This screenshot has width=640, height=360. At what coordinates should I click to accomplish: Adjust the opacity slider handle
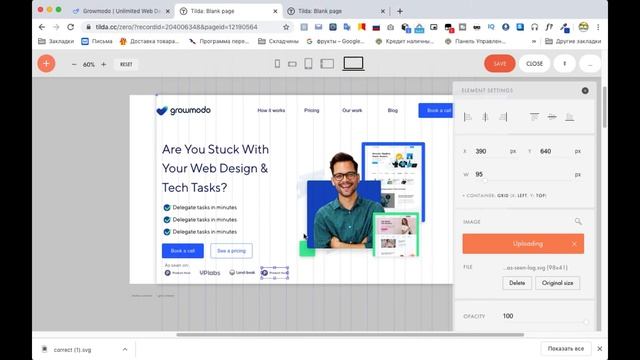(586, 322)
